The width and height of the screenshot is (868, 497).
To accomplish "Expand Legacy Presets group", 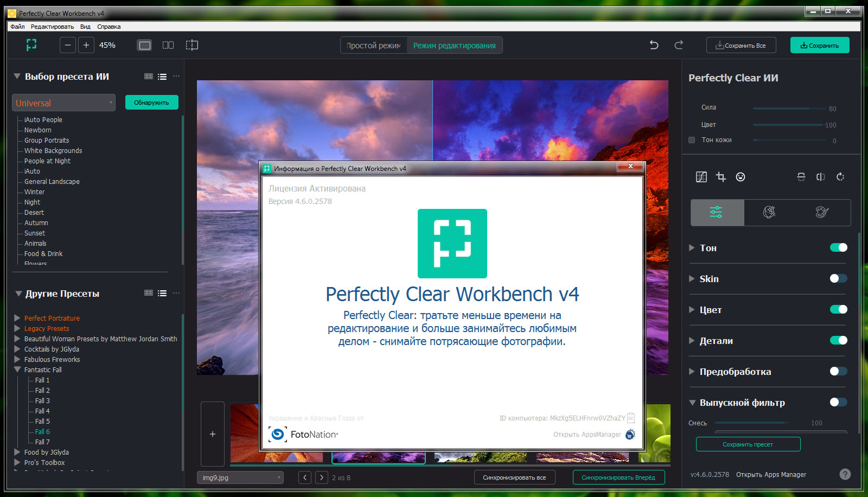I will (x=17, y=328).
